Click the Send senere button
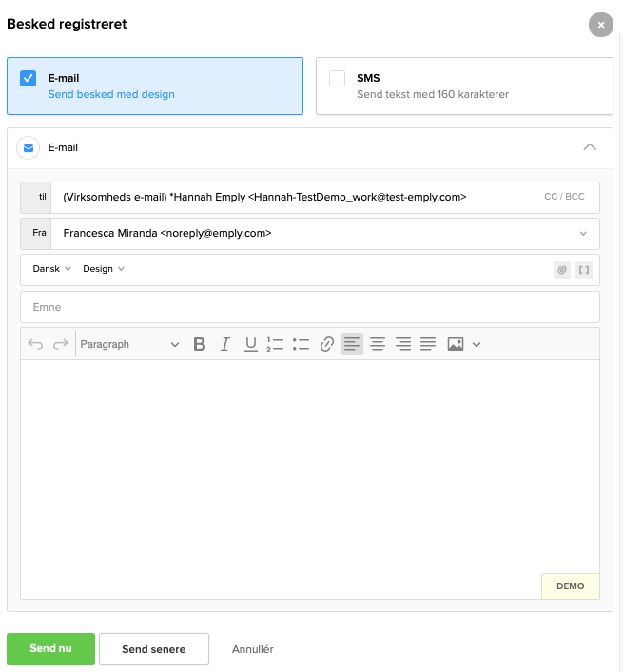Image resolution: width=623 pixels, height=672 pixels. click(153, 649)
